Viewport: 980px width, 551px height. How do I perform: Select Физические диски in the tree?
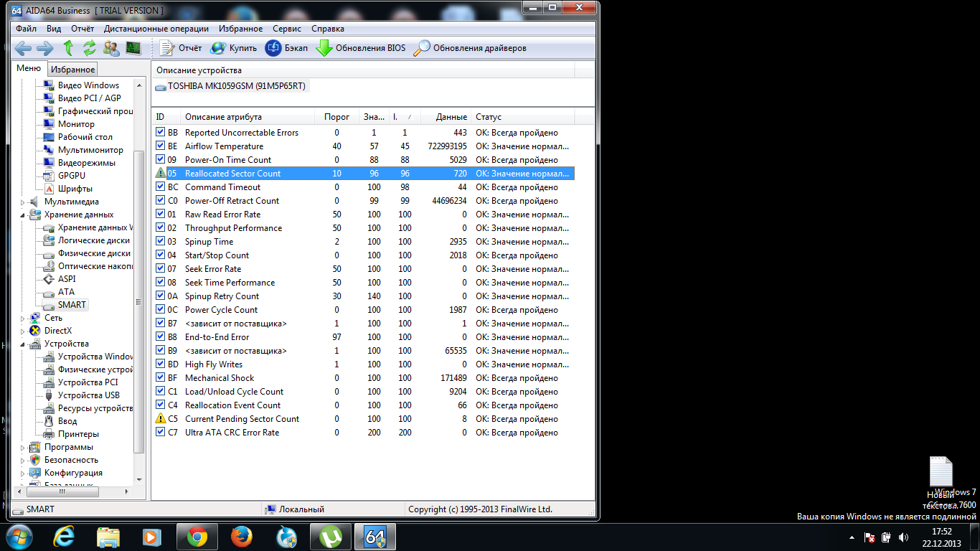[x=94, y=253]
